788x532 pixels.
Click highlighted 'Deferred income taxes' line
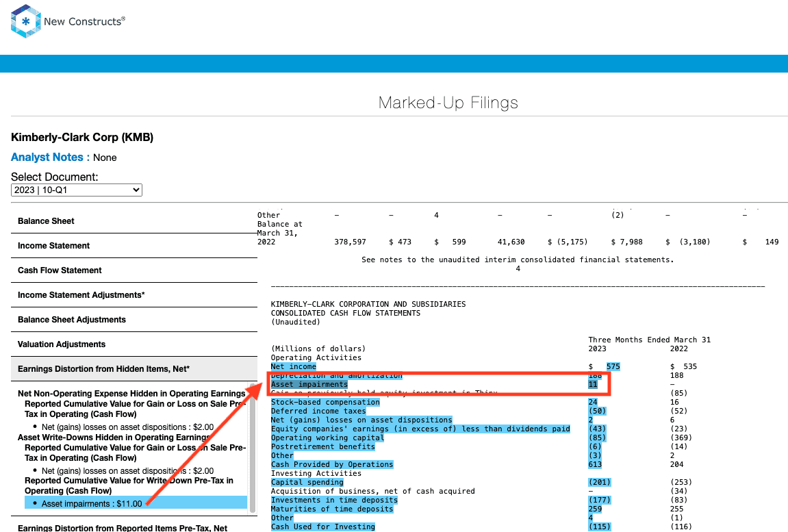(x=318, y=411)
